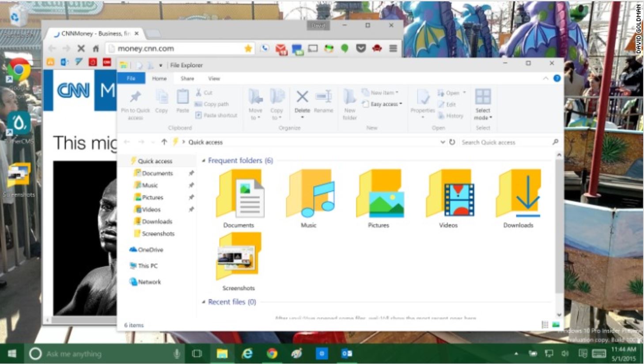Switch to large icons view in the status bar
Screen dimensions: 644x364
click(x=556, y=325)
